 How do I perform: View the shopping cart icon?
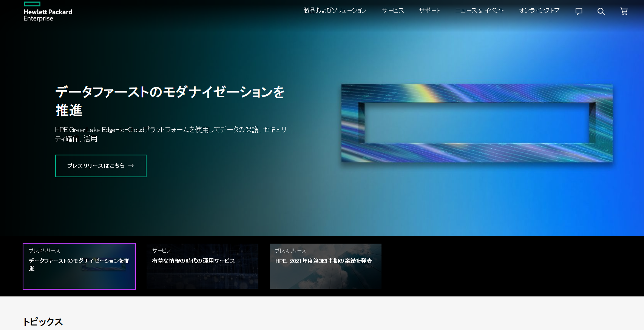pyautogui.click(x=624, y=11)
